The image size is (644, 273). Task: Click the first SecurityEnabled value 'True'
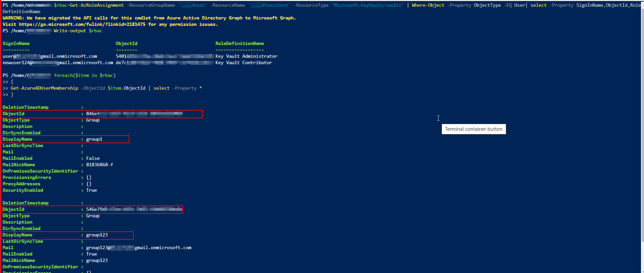coord(92,190)
